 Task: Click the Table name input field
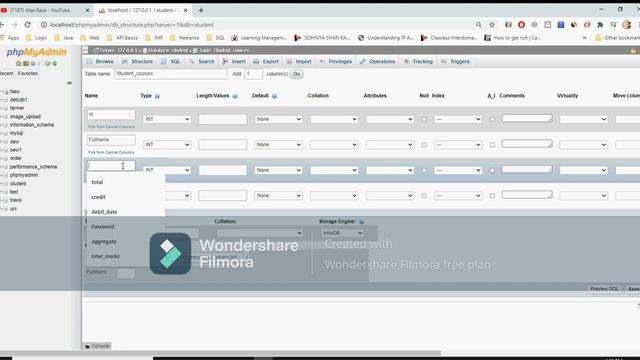(171, 74)
